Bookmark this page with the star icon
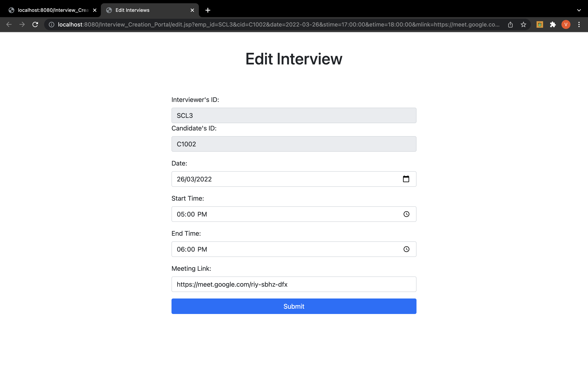This screenshot has height=367, width=588. [x=523, y=24]
